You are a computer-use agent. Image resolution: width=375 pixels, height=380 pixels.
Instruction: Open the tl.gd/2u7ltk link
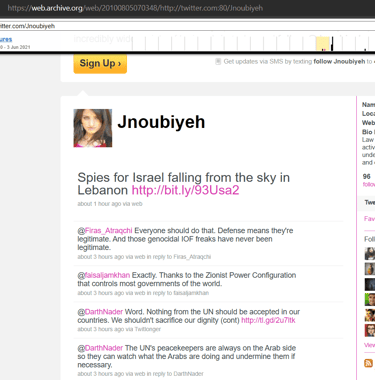[x=268, y=320]
